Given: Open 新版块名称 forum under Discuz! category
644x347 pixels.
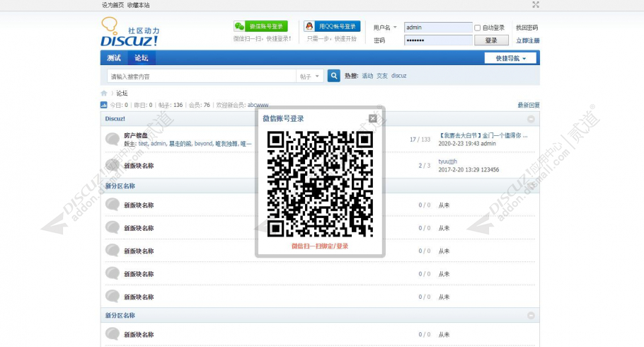Looking at the screenshot, I should (139, 166).
